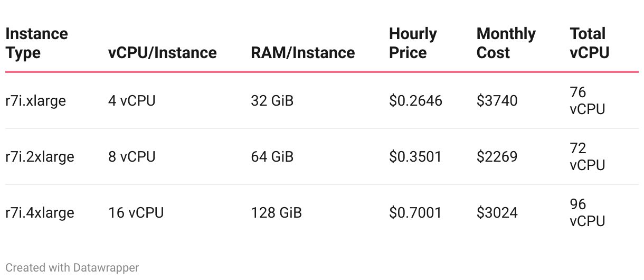Click the Instance Type column header
The image size is (644, 280).
pyautogui.click(x=37, y=43)
